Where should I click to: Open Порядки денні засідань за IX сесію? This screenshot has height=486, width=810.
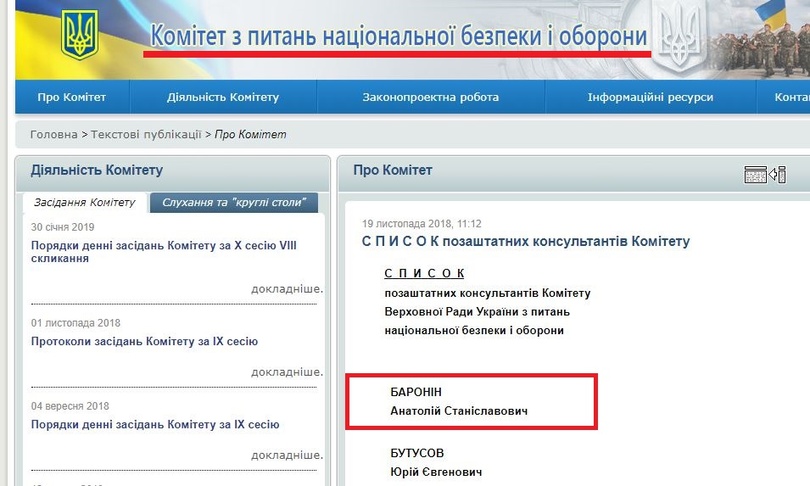[155, 425]
